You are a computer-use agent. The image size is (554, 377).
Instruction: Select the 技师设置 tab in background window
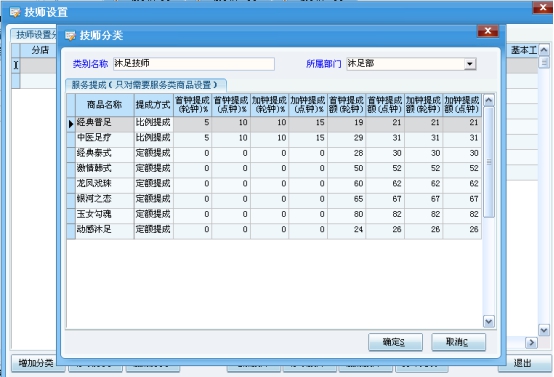tap(35, 35)
